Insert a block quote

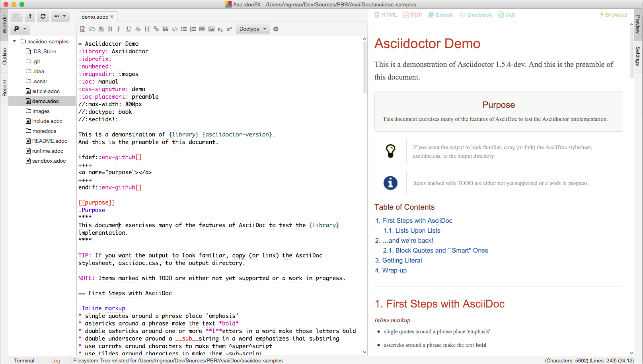coord(165,29)
